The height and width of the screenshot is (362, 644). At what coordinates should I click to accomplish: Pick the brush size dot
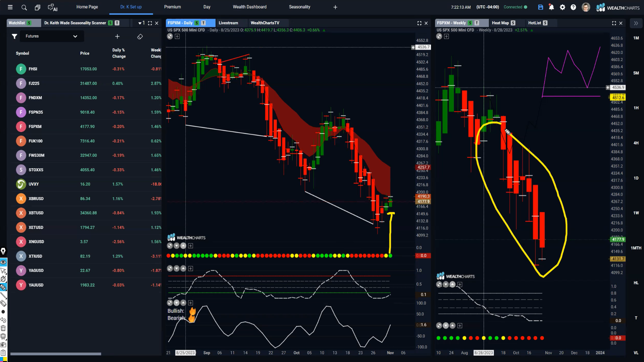3,312
